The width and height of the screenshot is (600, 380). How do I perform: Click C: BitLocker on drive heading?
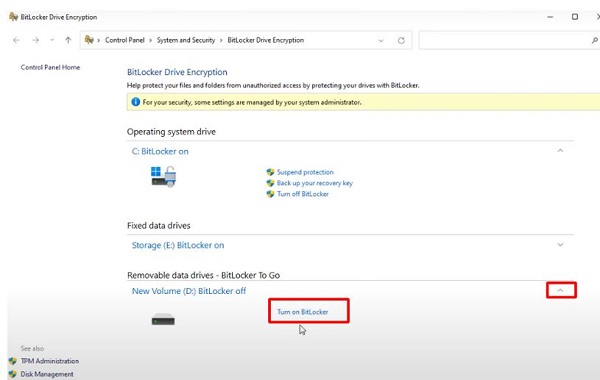coord(160,151)
